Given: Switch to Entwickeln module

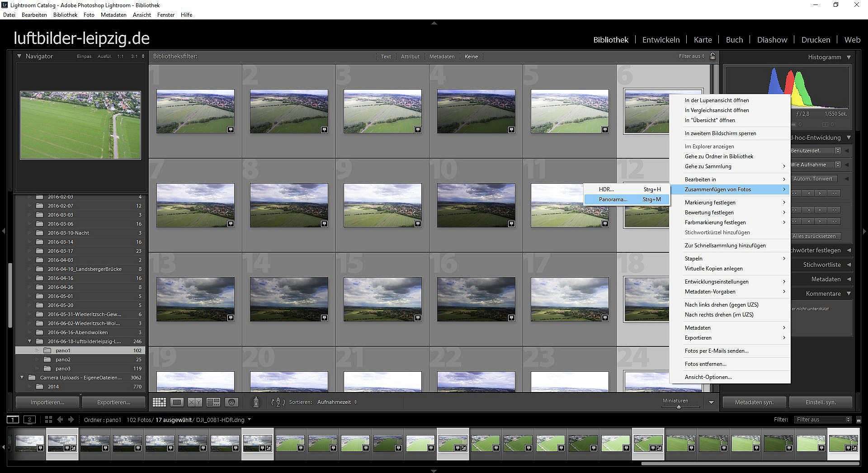Looking at the screenshot, I should click(x=660, y=40).
